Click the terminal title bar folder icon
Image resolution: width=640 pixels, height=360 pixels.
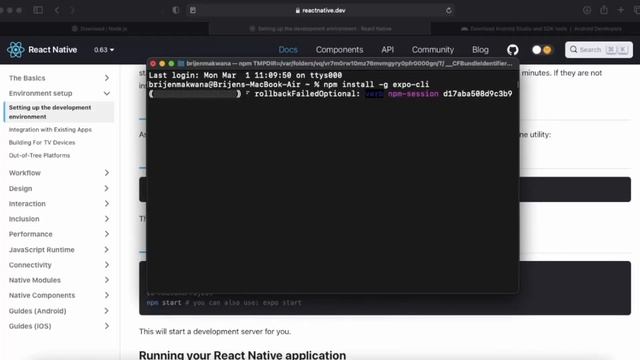point(181,64)
